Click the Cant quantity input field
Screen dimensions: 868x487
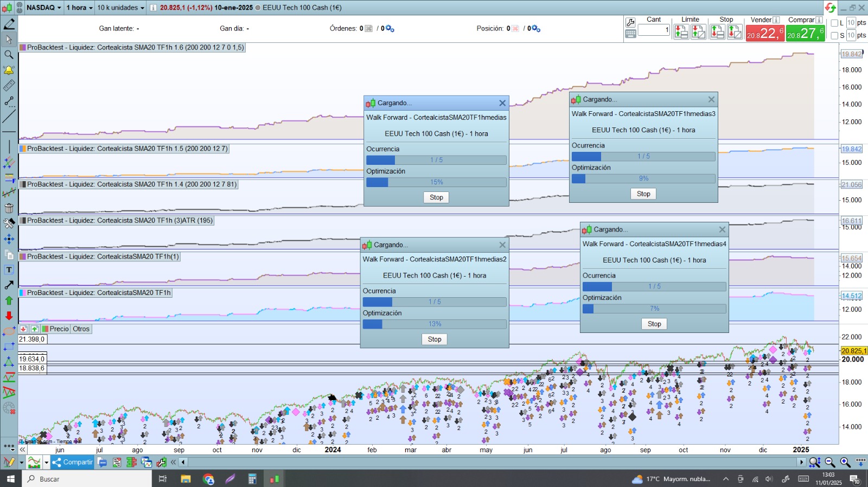click(x=654, y=30)
